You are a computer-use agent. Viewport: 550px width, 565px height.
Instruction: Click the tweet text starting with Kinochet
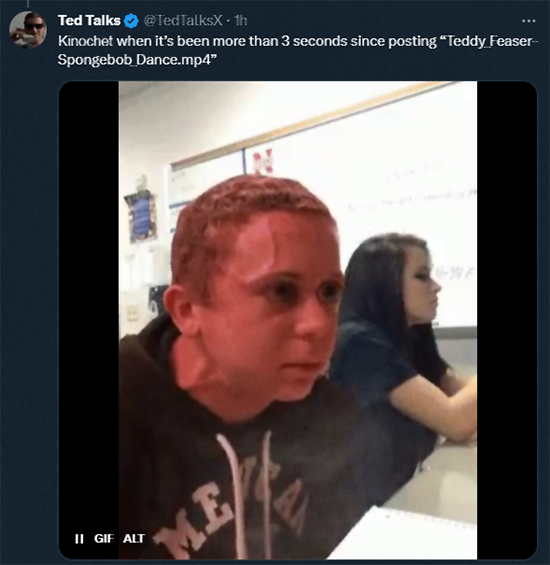pos(298,50)
